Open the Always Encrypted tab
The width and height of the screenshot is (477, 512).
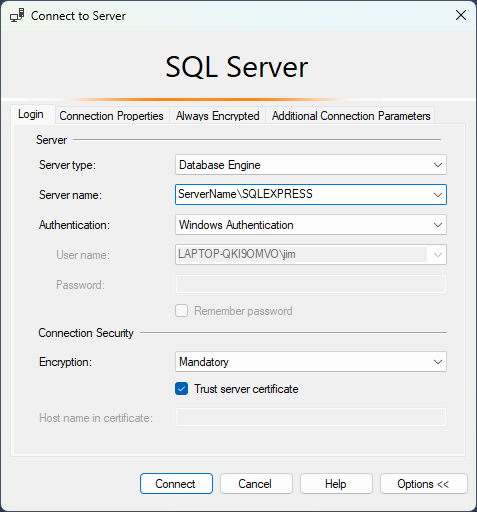pyautogui.click(x=218, y=116)
